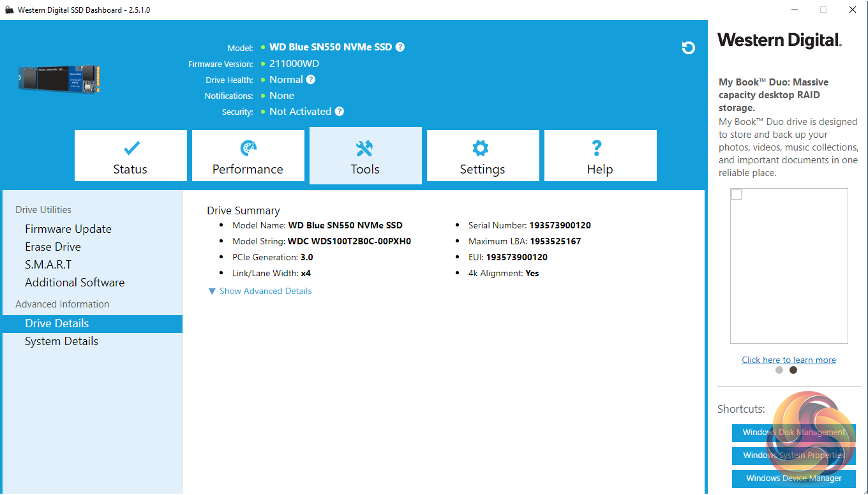Image resolution: width=868 pixels, height=495 pixels.
Task: Click the 'Drive Utilities' section header
Action: point(43,210)
